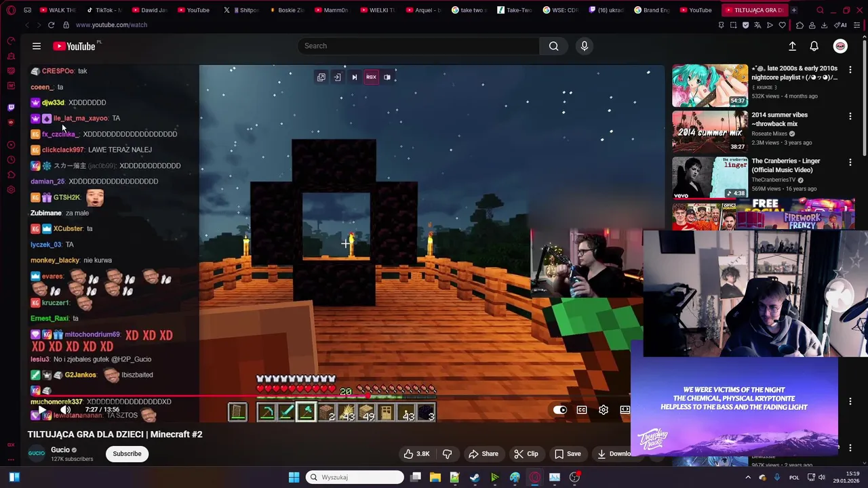Open GX Control speedometer icon in sidebar
Image resolution: width=868 pixels, height=488 pixels.
(11, 41)
